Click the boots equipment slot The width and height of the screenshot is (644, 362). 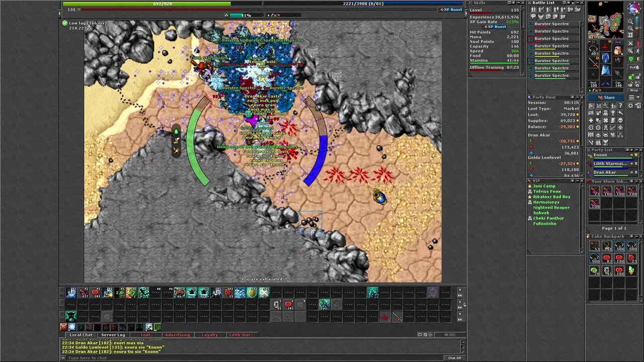(x=606, y=83)
